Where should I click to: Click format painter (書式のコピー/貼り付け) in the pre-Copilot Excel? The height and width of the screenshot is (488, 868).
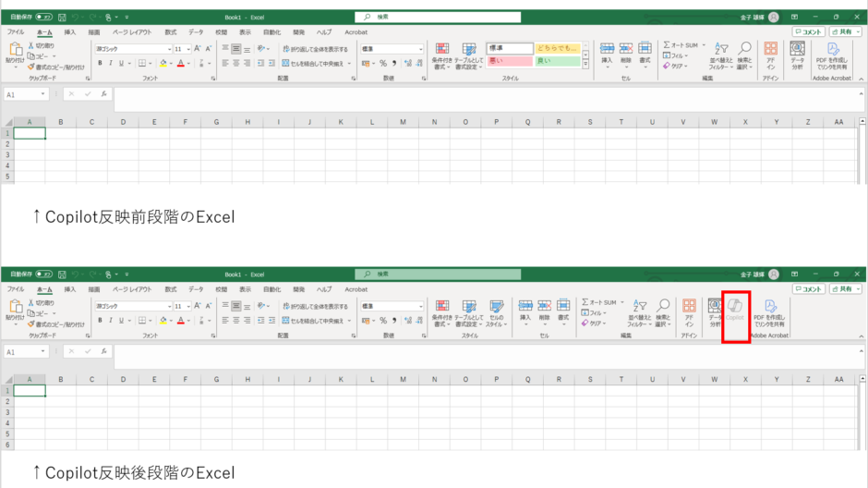(56, 67)
